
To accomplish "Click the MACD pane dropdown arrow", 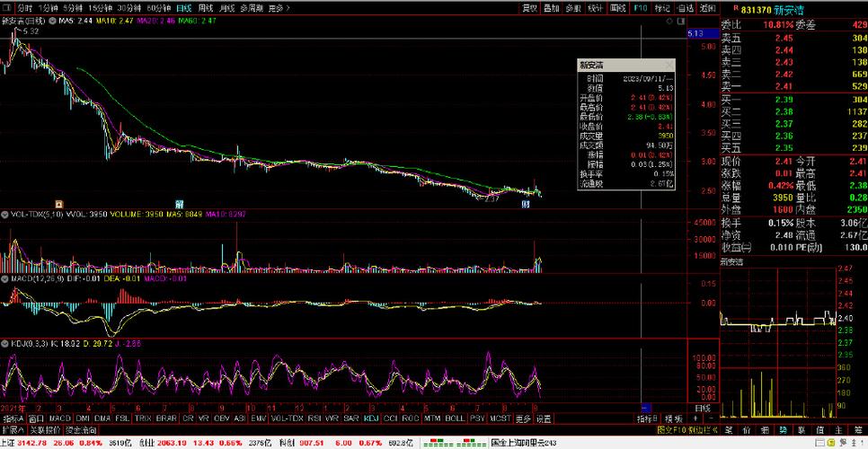I will coord(4,278).
